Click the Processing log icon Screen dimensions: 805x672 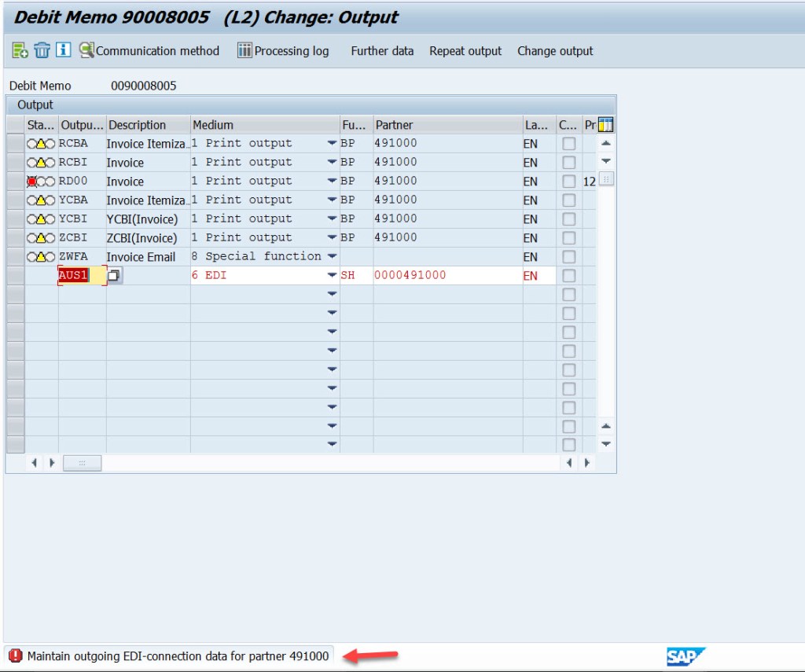click(244, 50)
